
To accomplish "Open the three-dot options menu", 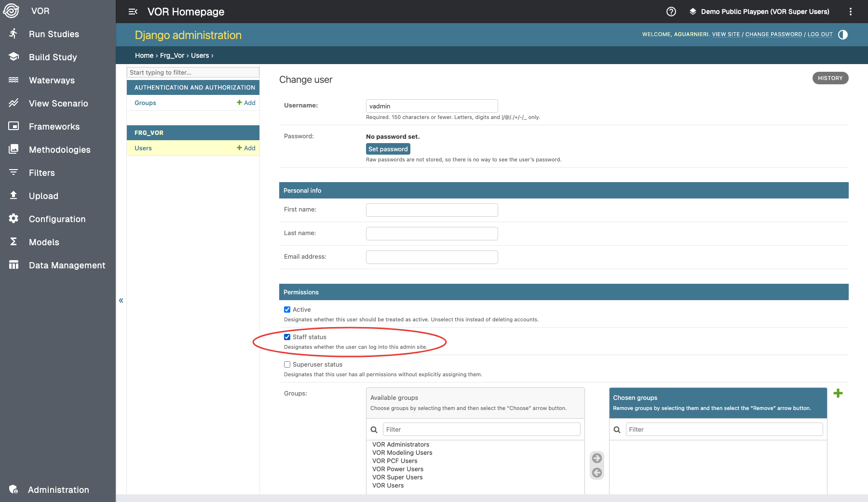I will pos(850,12).
